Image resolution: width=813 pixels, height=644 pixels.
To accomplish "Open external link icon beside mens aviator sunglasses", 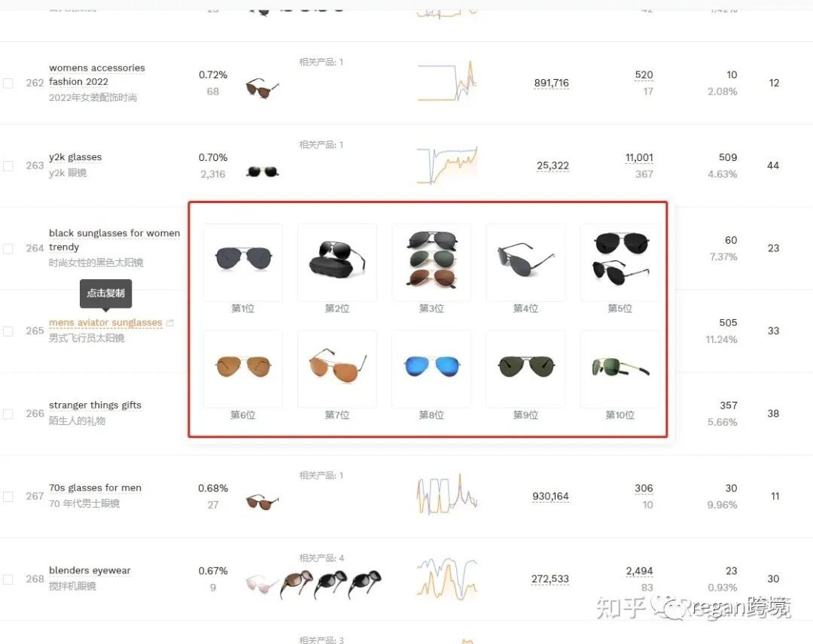I will [169, 323].
